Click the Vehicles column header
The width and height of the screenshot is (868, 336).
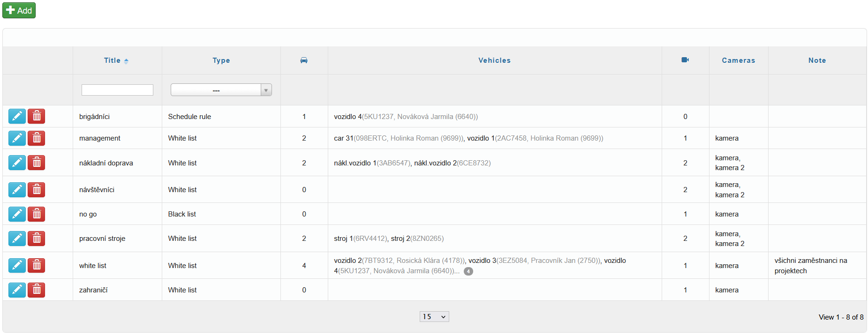tap(494, 60)
